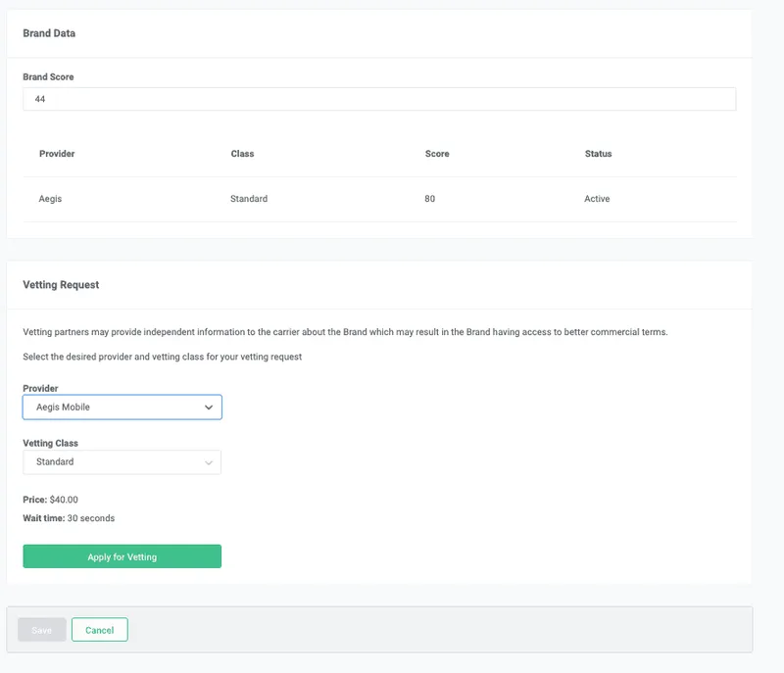
Task: Cancel the brand edit form
Action: [x=99, y=630]
